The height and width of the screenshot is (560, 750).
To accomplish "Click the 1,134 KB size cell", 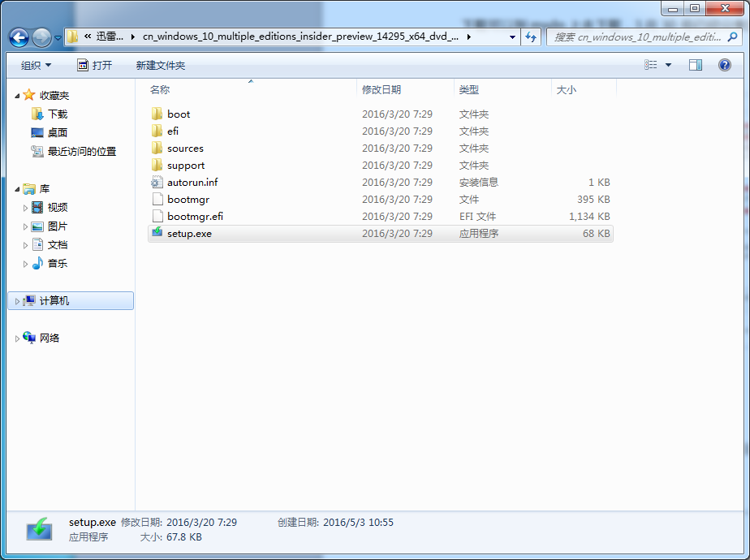I will pyautogui.click(x=589, y=217).
